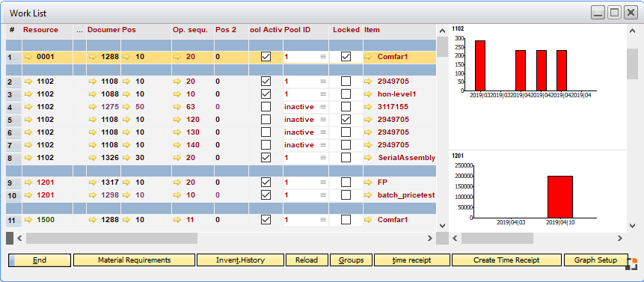The image size is (644, 282).
Task: Click the End button
Action: pos(40,260)
